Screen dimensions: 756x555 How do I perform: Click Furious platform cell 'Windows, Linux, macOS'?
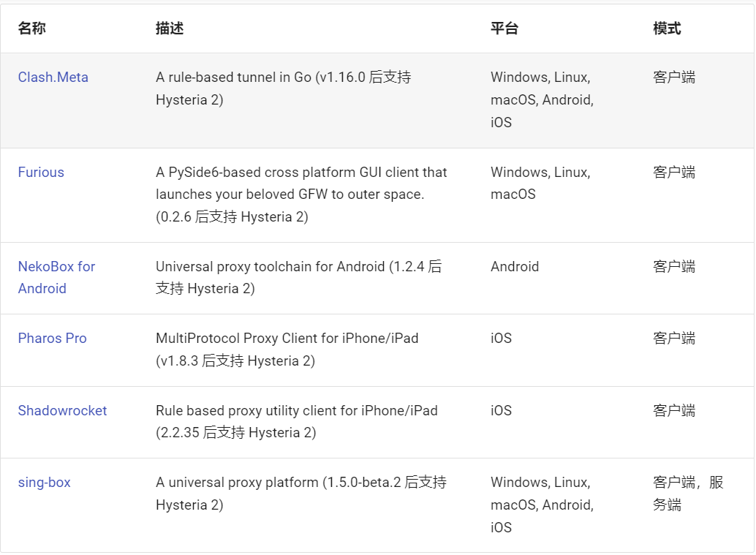(540, 184)
